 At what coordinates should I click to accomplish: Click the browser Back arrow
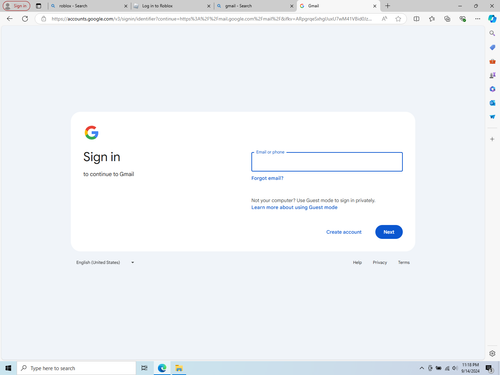(x=10, y=19)
